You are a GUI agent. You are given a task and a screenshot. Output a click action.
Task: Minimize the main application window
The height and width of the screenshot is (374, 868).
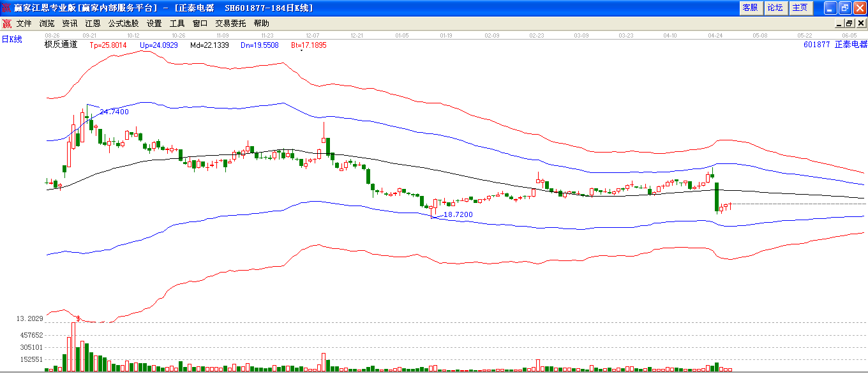click(x=830, y=8)
